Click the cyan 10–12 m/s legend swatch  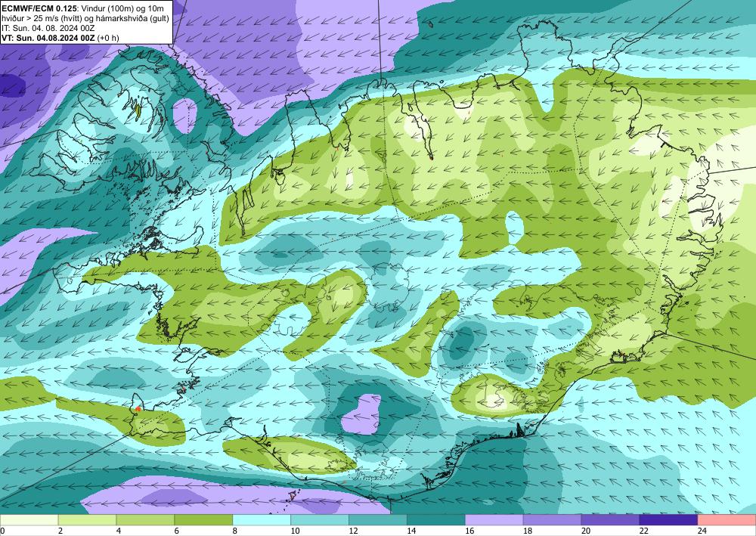320,520
